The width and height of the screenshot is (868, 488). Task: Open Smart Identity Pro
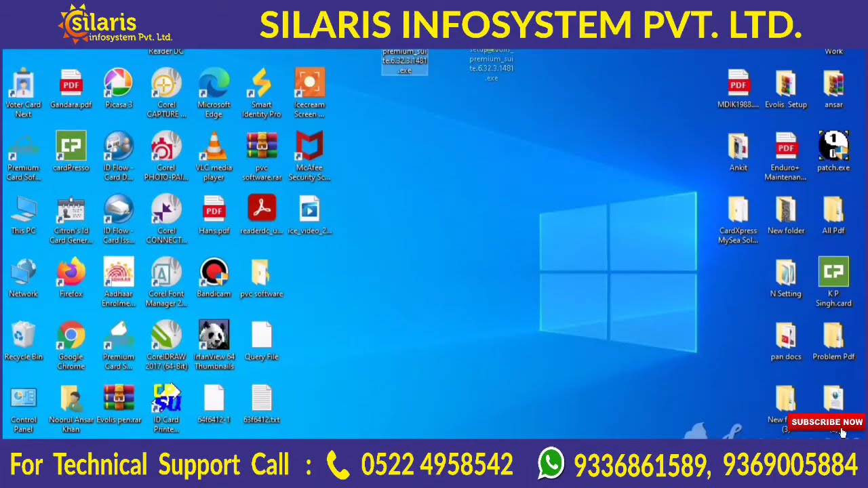click(262, 93)
